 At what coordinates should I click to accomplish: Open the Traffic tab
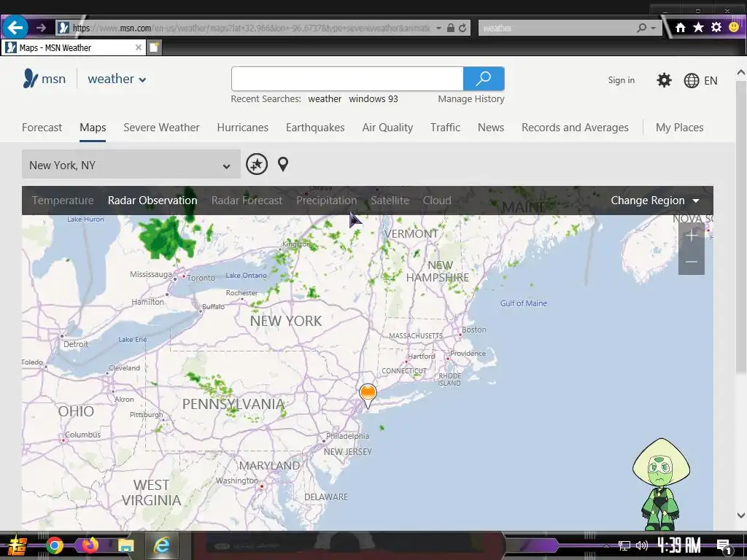445,128
